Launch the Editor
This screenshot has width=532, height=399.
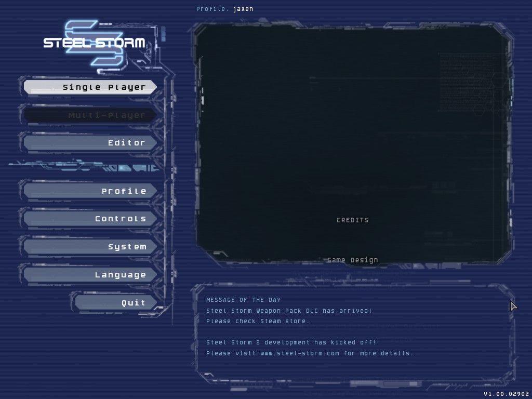(90, 143)
